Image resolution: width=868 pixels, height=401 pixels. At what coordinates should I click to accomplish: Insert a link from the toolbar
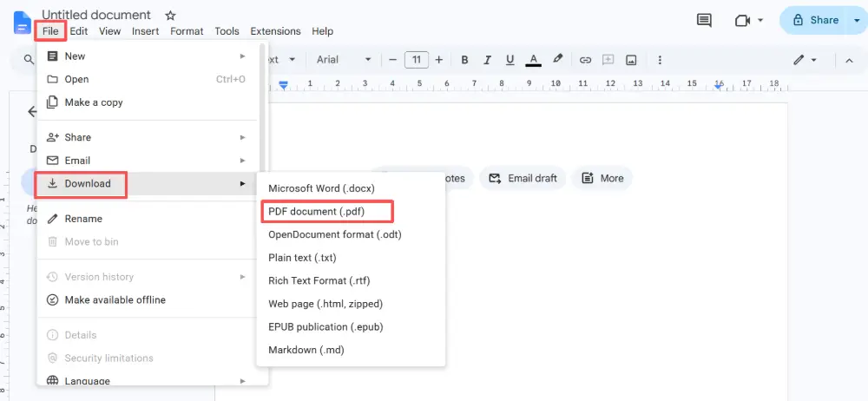[585, 60]
